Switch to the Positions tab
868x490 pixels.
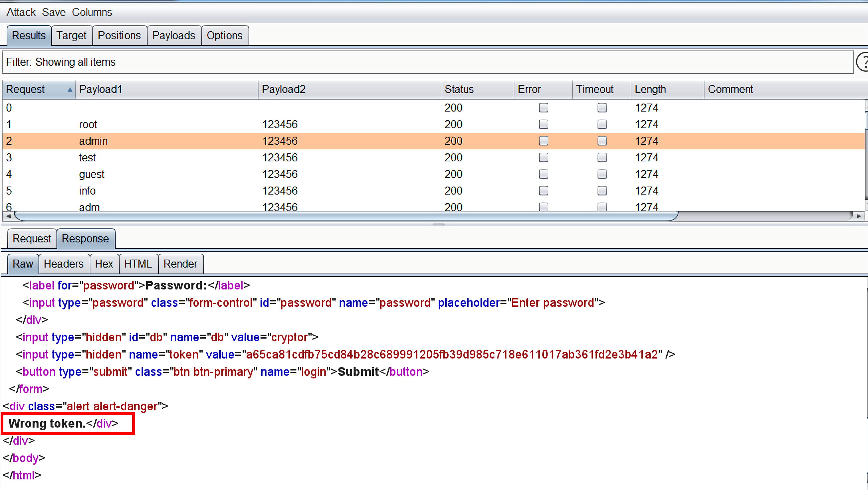click(119, 35)
